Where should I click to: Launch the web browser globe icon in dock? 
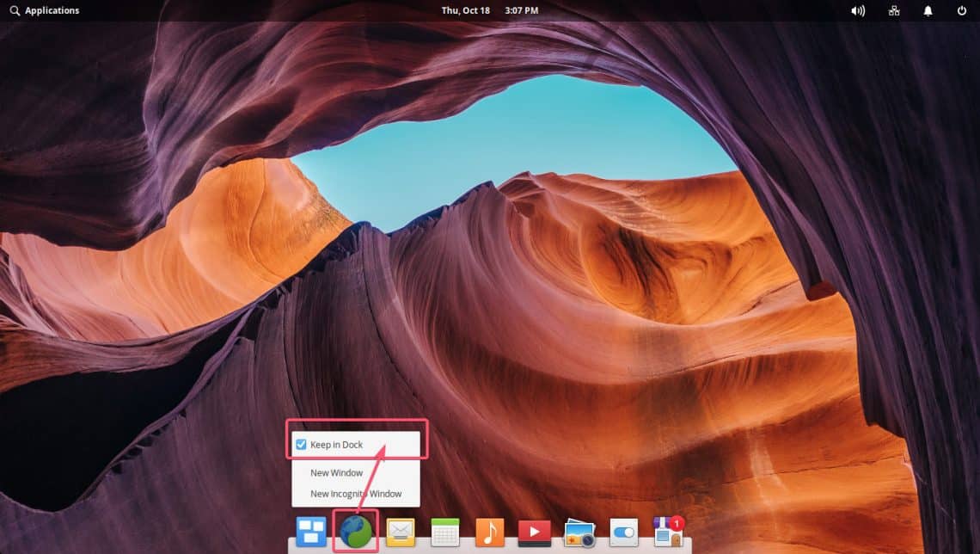[356, 532]
